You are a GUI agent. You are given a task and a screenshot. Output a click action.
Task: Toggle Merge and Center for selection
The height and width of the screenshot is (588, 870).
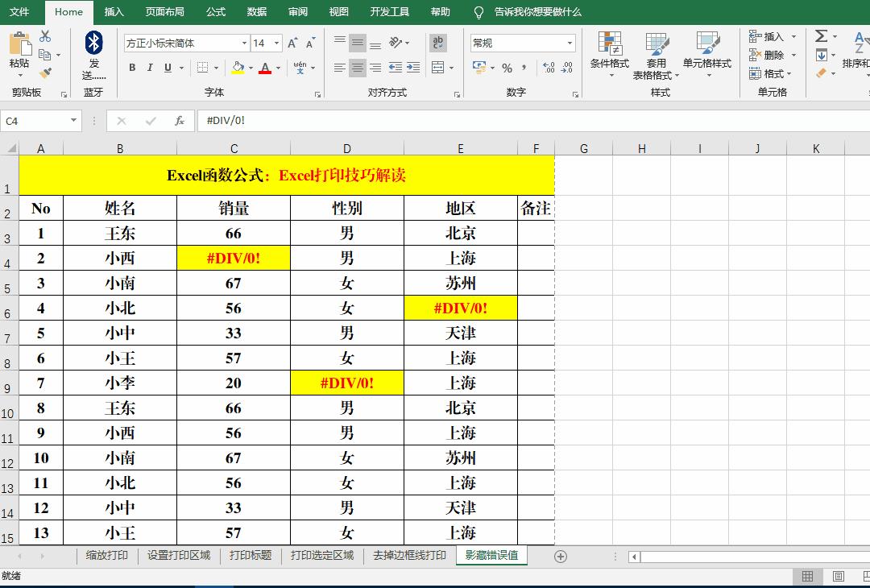438,68
